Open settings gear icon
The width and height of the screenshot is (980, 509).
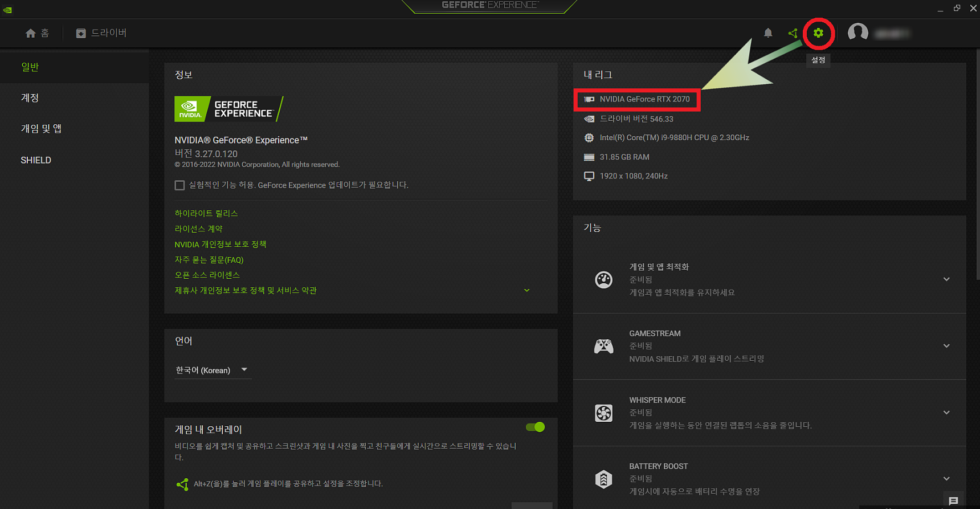click(818, 33)
